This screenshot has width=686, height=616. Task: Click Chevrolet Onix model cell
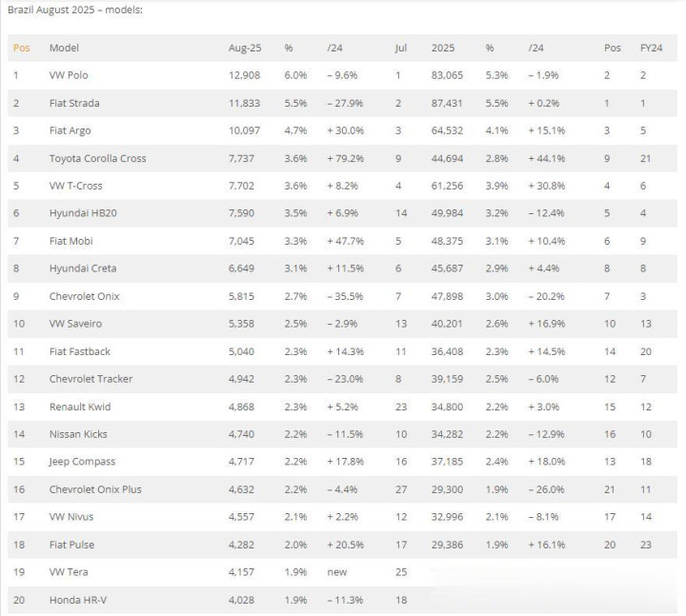pyautogui.click(x=85, y=296)
